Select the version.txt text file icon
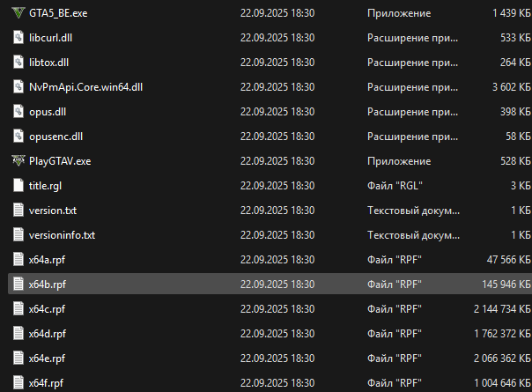Image resolution: width=532 pixels, height=392 pixels. tap(19, 211)
